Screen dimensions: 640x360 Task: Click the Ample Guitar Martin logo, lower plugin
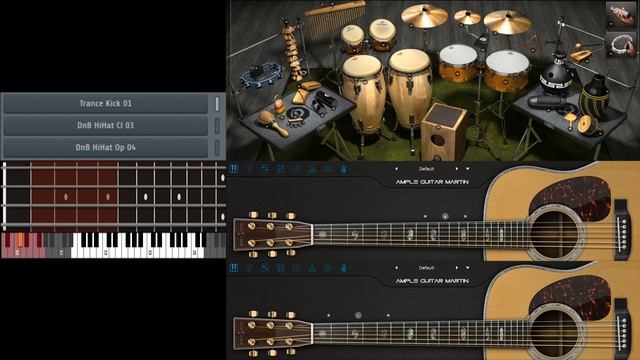432,281
